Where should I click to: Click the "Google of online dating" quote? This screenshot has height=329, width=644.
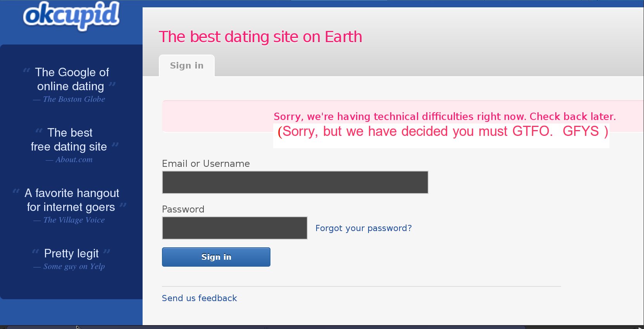[71, 79]
